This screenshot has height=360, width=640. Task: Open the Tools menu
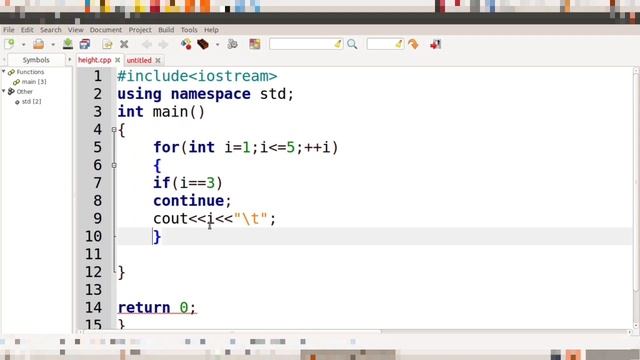tap(189, 30)
